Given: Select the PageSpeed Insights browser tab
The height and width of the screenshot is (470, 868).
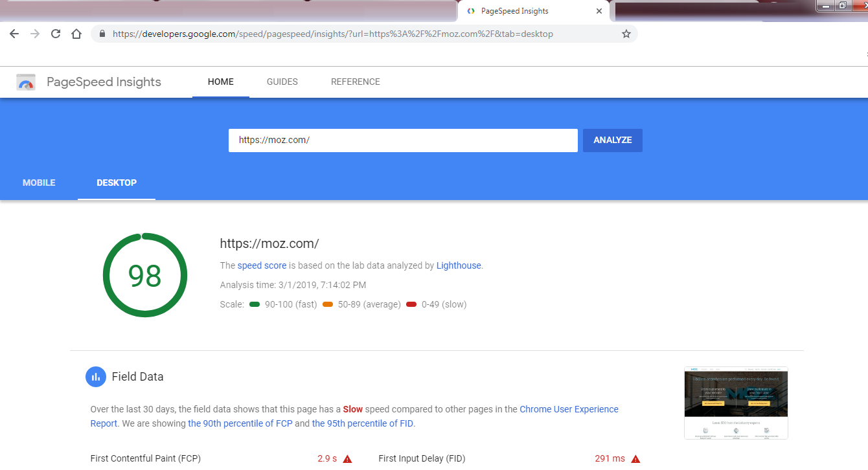Looking at the screenshot, I should pos(533,11).
